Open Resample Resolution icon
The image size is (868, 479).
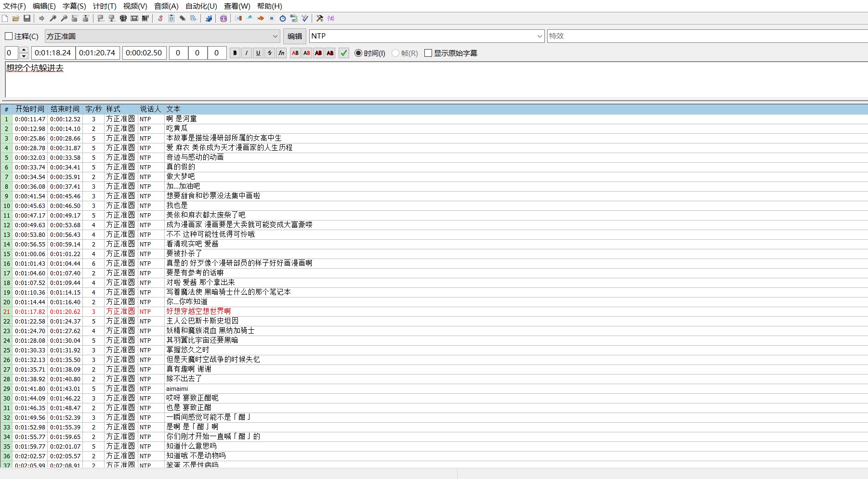click(272, 18)
